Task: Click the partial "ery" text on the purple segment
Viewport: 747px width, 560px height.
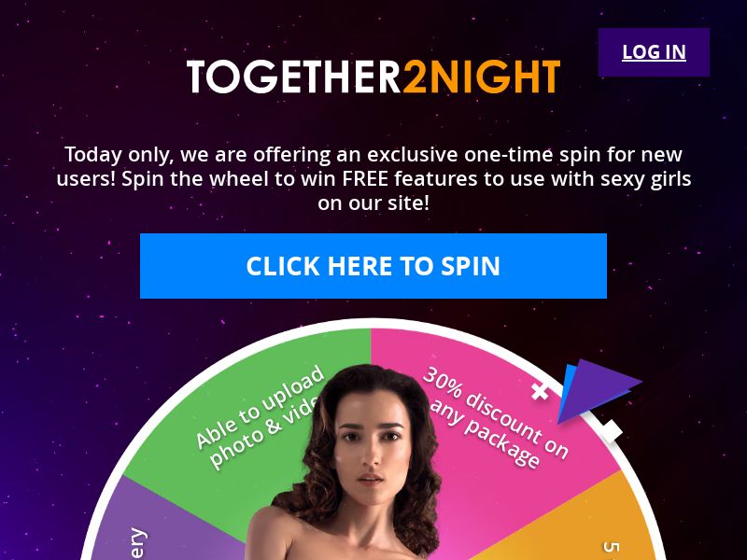Action: 136,543
